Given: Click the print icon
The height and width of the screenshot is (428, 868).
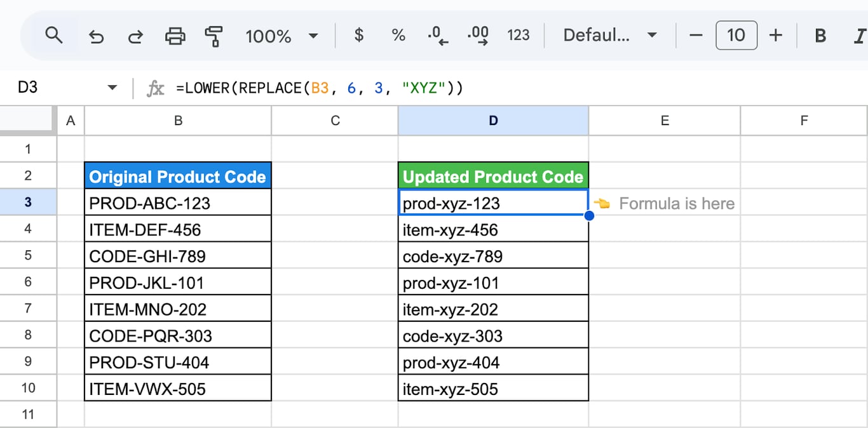Looking at the screenshot, I should click(175, 36).
